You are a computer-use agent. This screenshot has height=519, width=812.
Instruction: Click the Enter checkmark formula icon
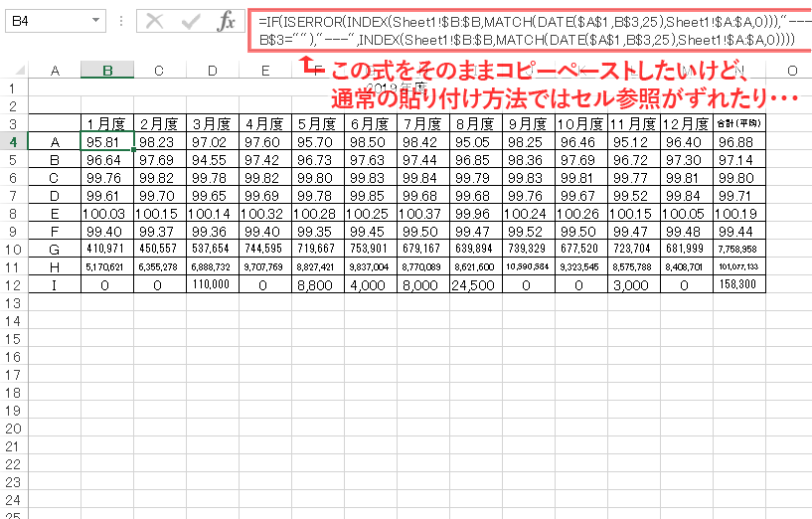tap(191, 21)
